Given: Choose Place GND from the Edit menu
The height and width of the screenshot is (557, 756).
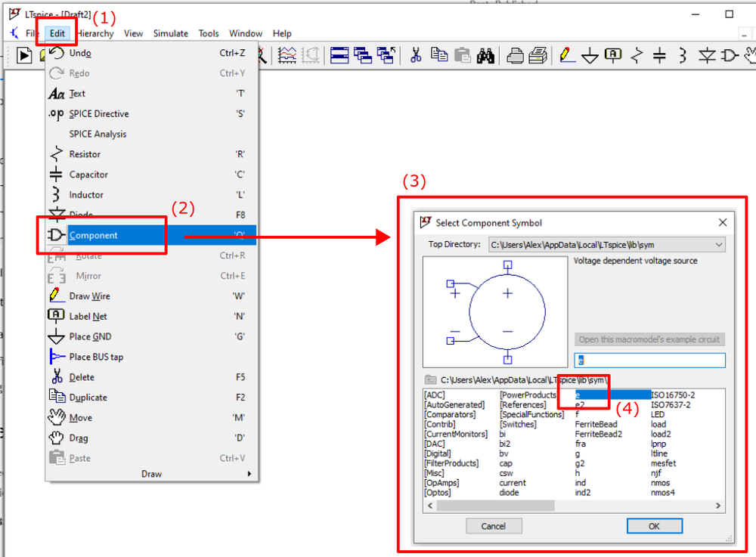Looking at the screenshot, I should point(151,336).
